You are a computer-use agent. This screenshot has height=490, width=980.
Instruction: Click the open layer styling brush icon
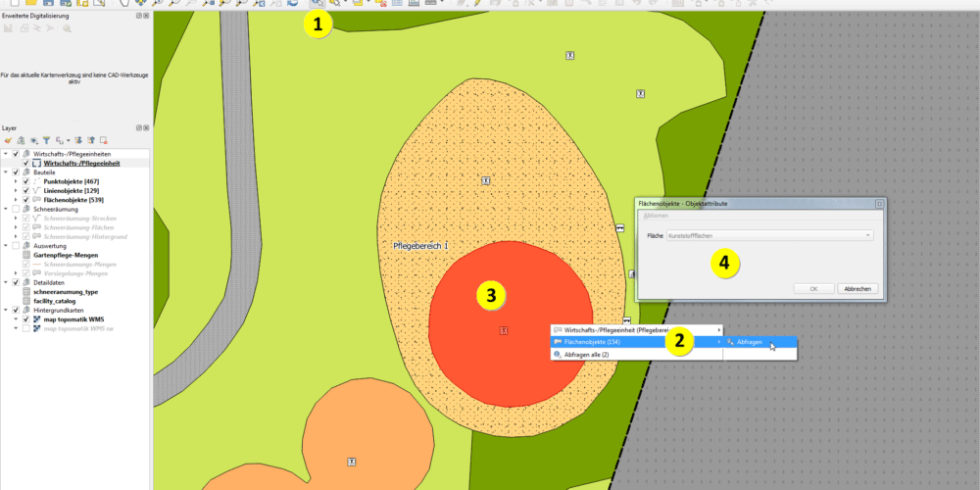tap(8, 140)
